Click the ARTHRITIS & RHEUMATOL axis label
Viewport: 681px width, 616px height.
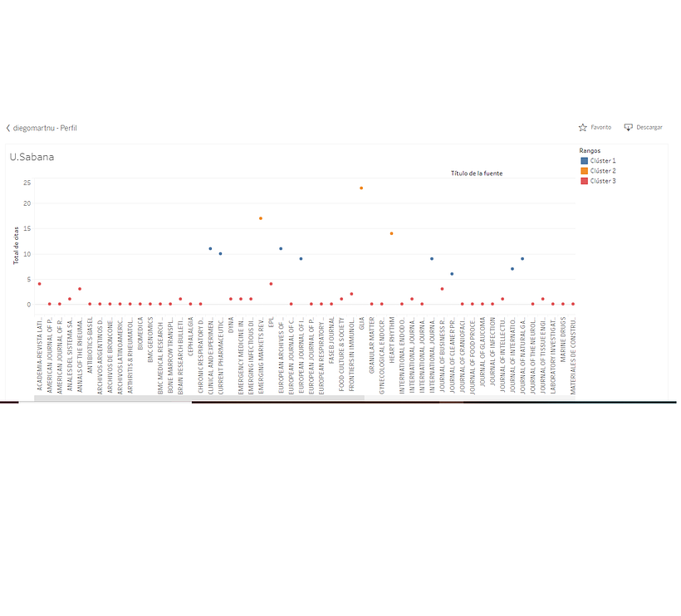pyautogui.click(x=130, y=355)
